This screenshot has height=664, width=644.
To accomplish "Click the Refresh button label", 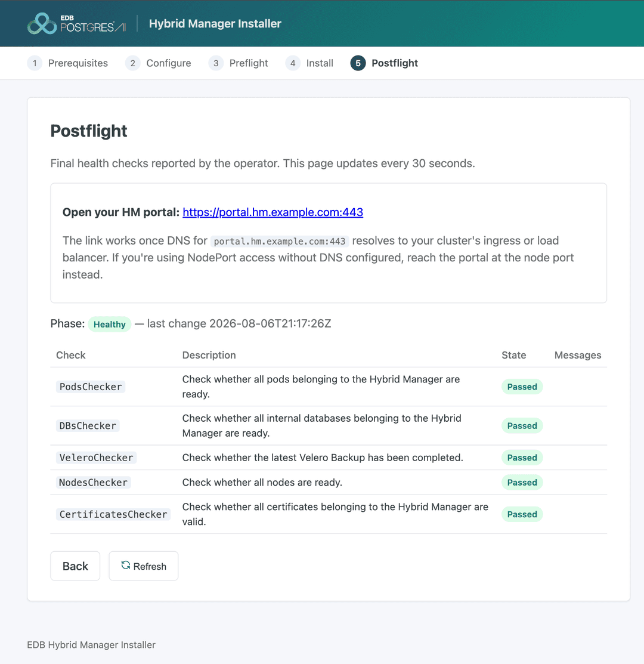I will 150,566.
